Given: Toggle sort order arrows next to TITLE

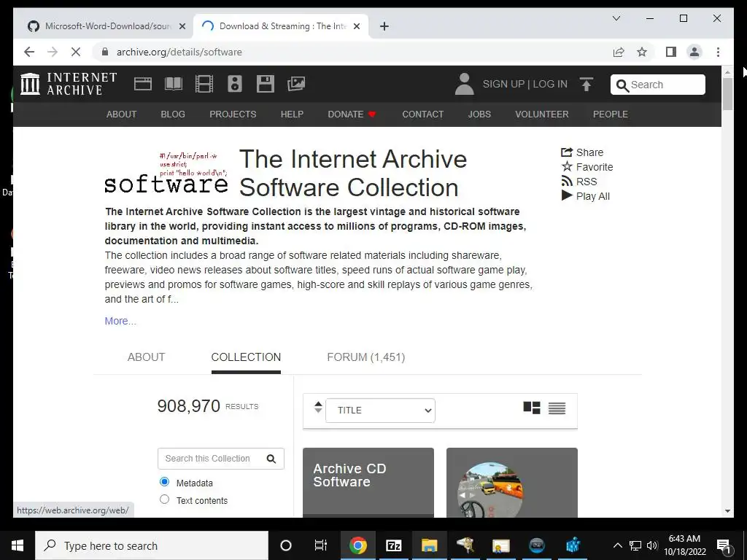Looking at the screenshot, I should (x=318, y=408).
